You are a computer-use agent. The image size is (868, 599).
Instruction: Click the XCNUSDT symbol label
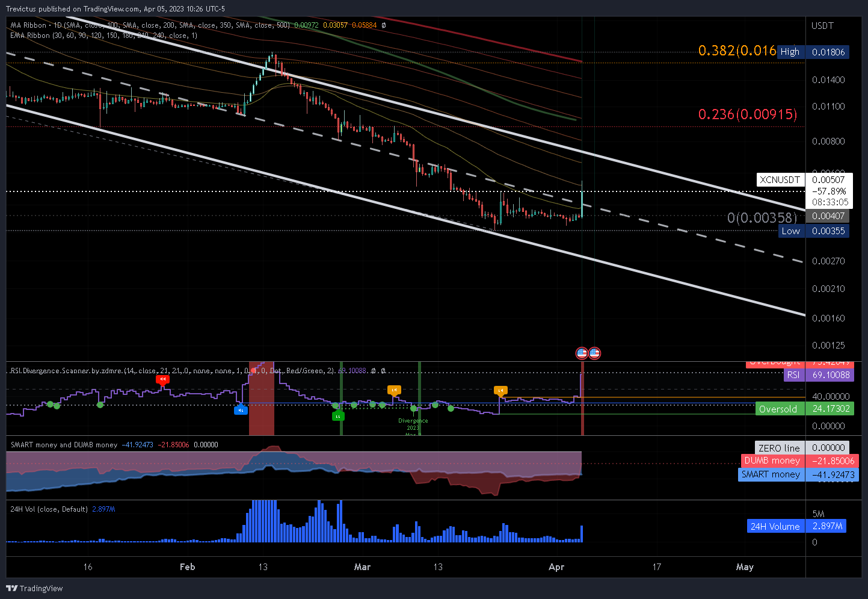(780, 179)
